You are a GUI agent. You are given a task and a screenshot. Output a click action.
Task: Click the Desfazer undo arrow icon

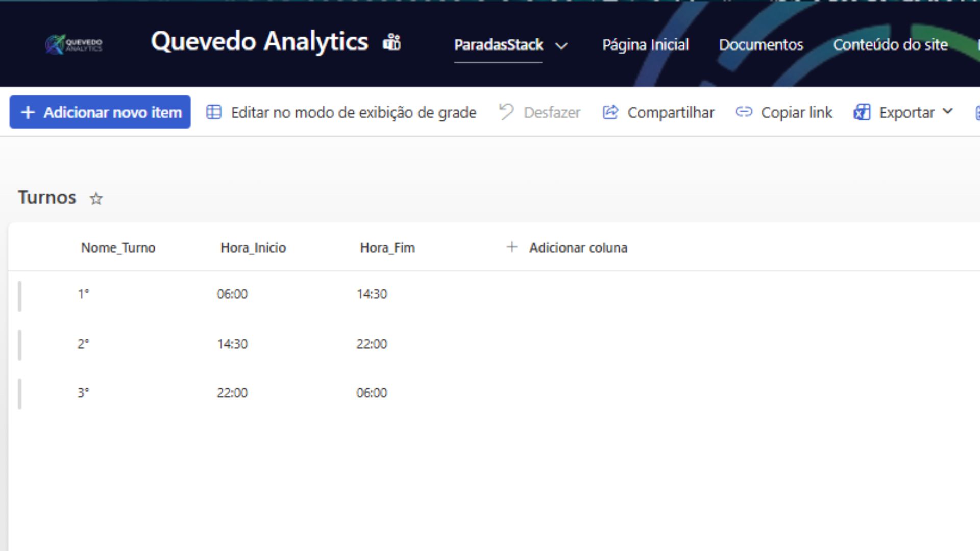pyautogui.click(x=506, y=112)
